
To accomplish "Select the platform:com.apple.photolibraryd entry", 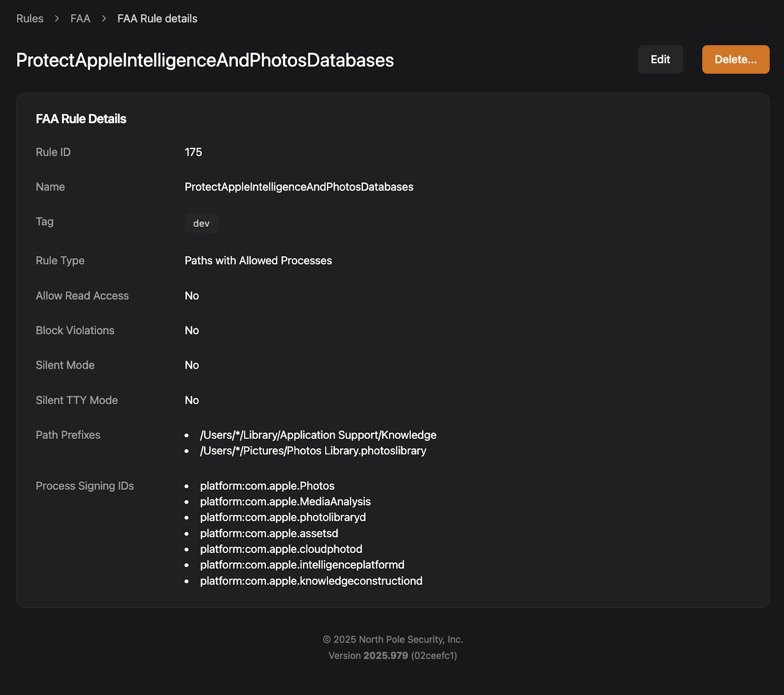I will (283, 517).
